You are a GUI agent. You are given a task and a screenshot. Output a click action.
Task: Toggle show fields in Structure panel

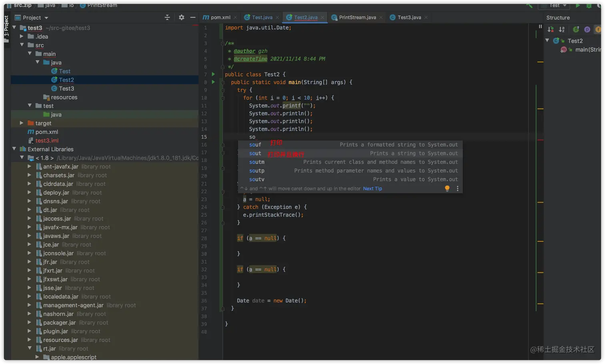click(598, 29)
